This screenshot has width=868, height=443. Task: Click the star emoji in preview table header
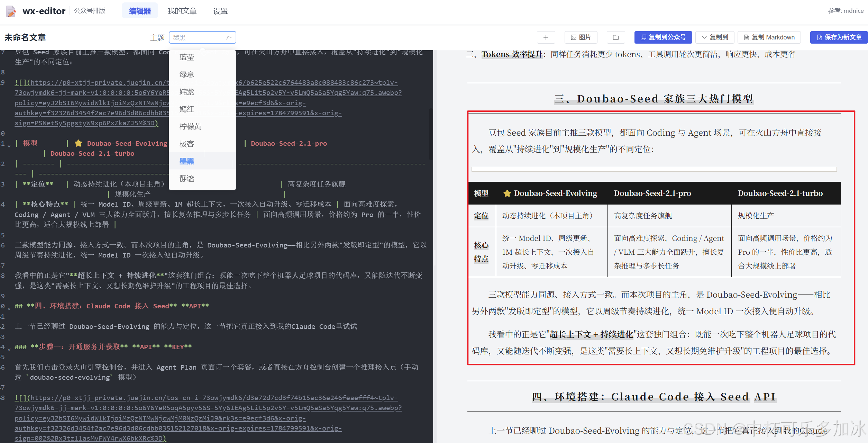[507, 193]
